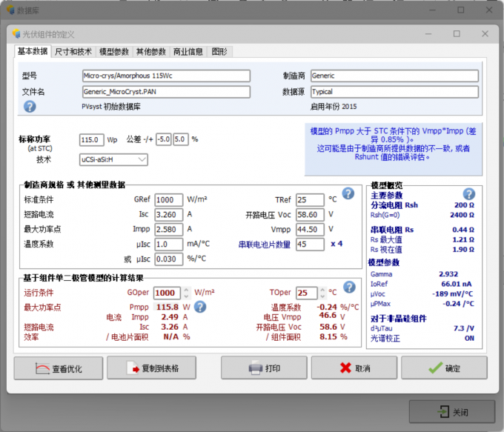Switch to 基本数据 tab
504x432 pixels.
point(33,51)
